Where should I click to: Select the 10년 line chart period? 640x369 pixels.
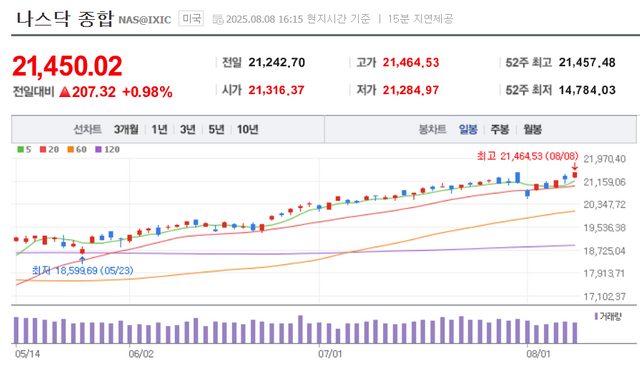[x=248, y=129]
